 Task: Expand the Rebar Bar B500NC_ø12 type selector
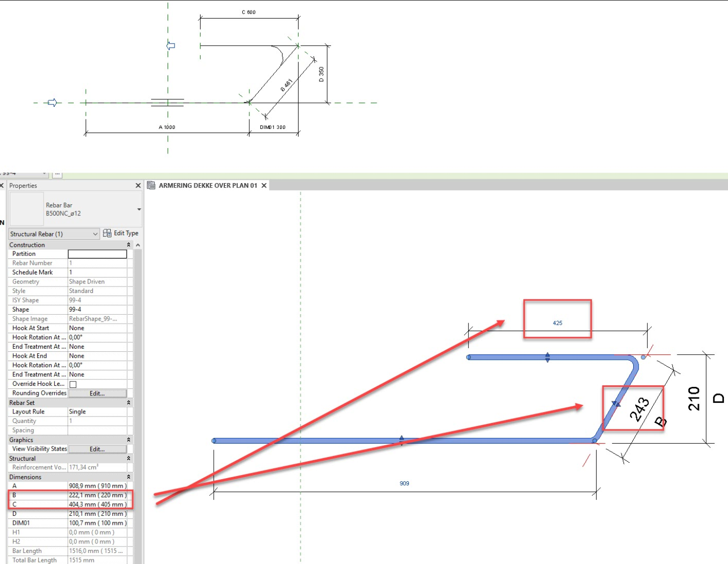[139, 209]
